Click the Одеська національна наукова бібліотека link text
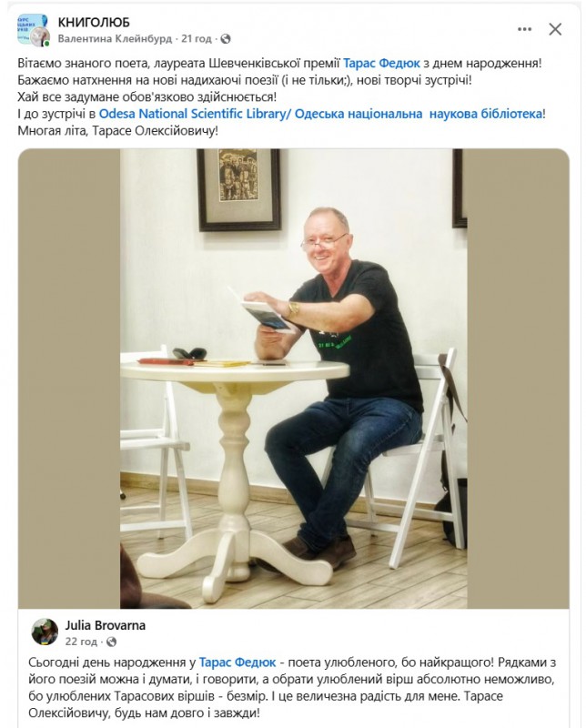The image size is (586, 728). (x=419, y=114)
